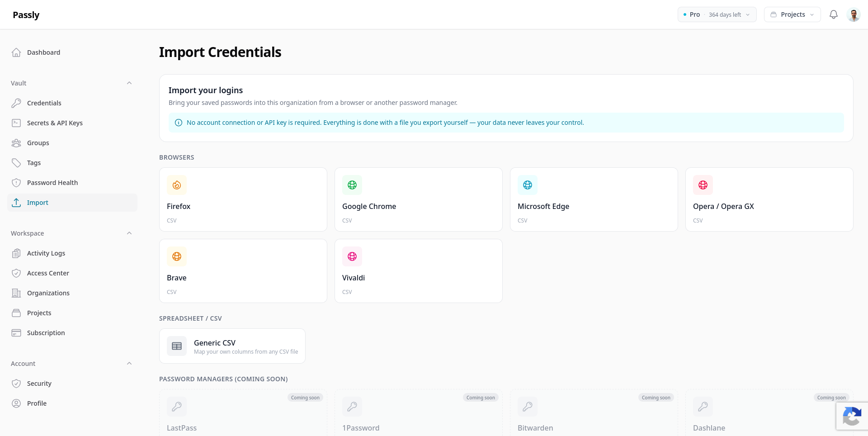Click the LastPass coming soon card
This screenshot has height=436, width=868.
(x=243, y=412)
